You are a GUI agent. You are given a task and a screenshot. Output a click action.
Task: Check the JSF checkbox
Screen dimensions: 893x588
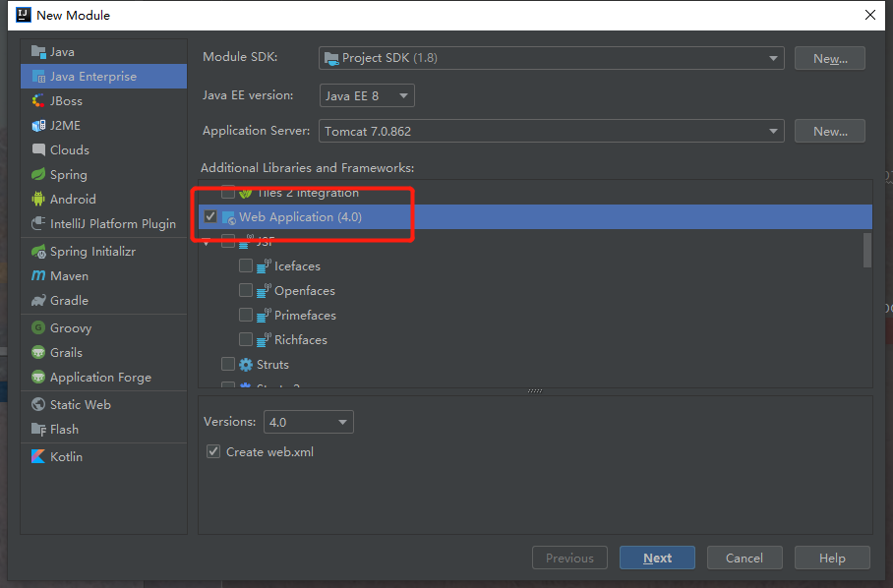click(228, 241)
